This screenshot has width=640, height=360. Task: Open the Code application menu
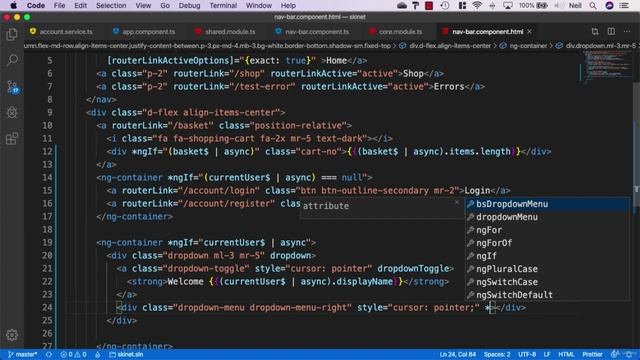(x=36, y=5)
